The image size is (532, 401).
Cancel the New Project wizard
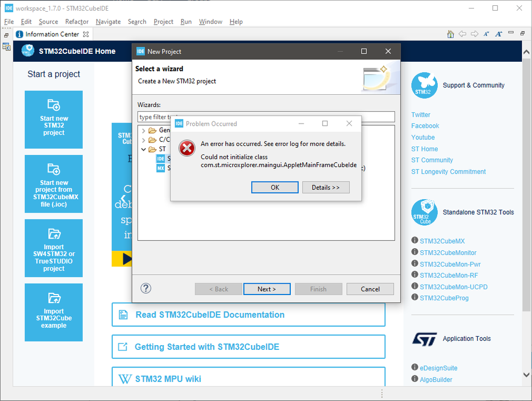pyautogui.click(x=370, y=289)
